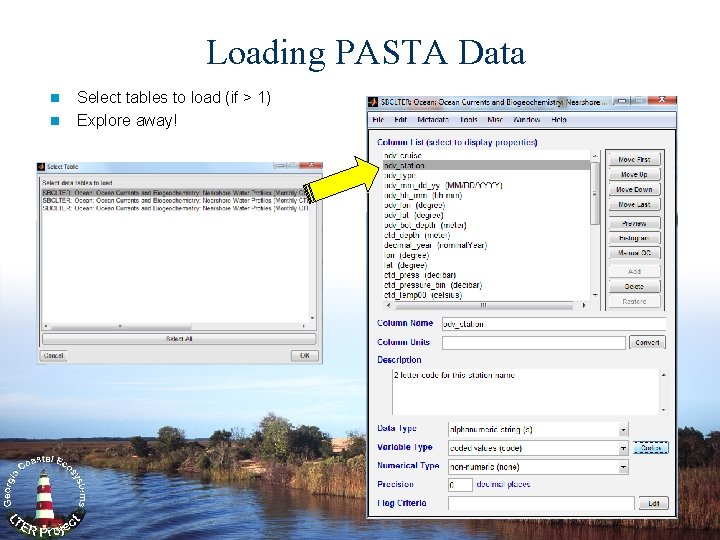Viewport: 720px width, 540px height.
Task: Select the ocv_bot_depth (meter) column
Action: (487, 225)
